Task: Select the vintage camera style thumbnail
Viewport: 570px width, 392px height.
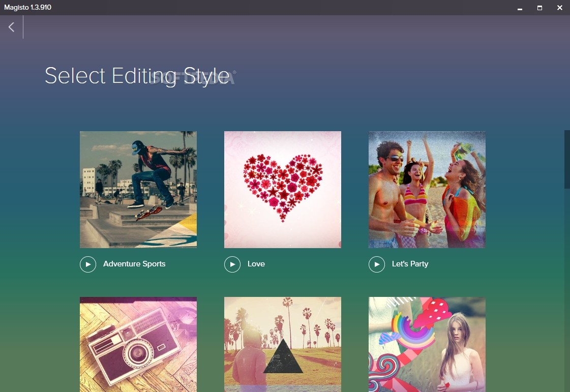Action: (x=138, y=344)
